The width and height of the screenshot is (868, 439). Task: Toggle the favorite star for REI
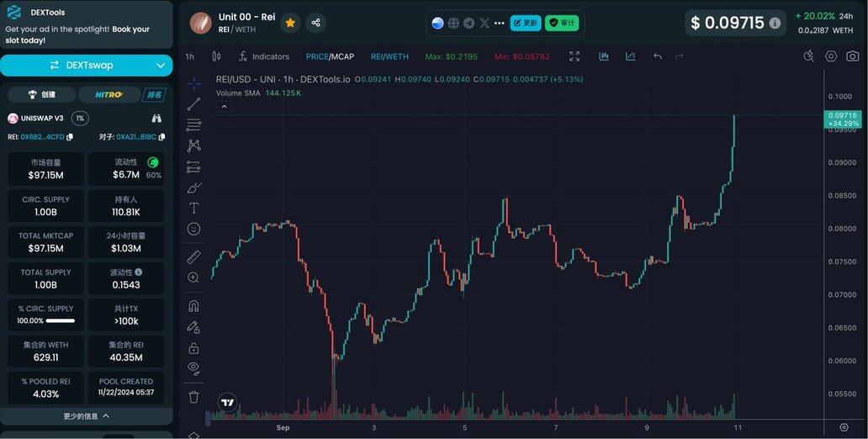point(290,23)
